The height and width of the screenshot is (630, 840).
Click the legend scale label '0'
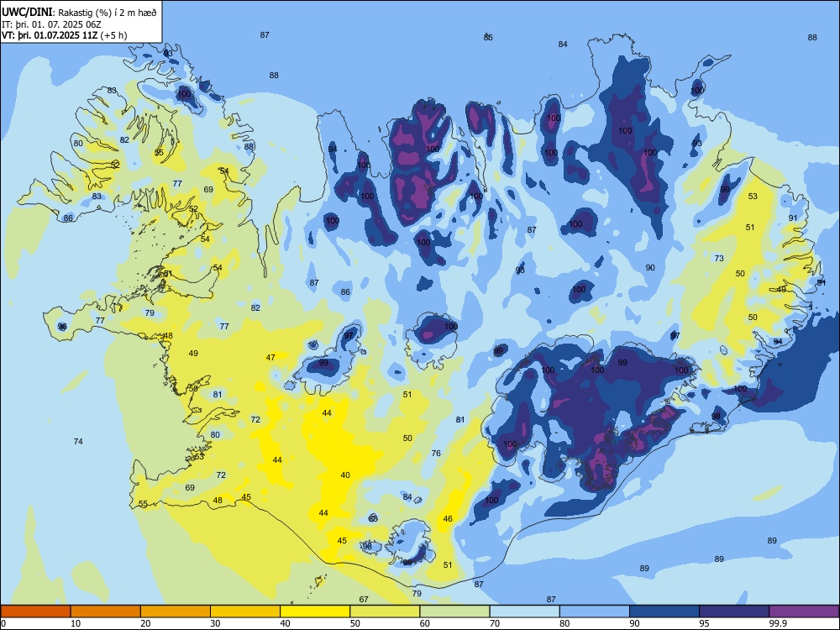pyautogui.click(x=3, y=623)
